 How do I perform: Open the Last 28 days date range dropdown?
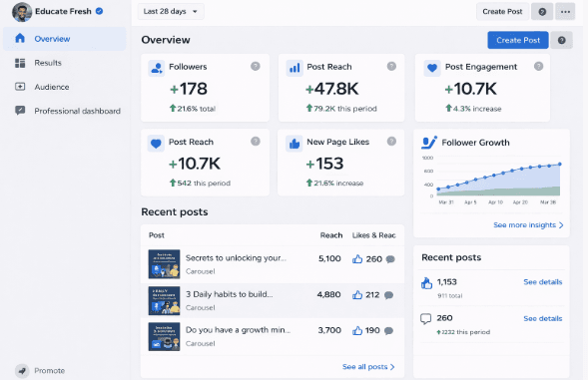171,11
